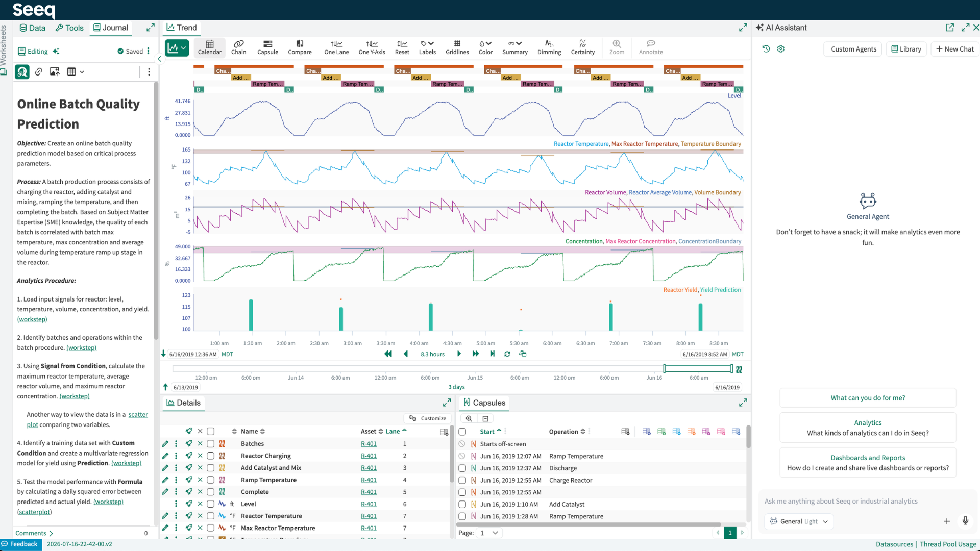Check the Discharge capsule checkbox
This screenshot has height=551, width=980.
[x=462, y=468]
